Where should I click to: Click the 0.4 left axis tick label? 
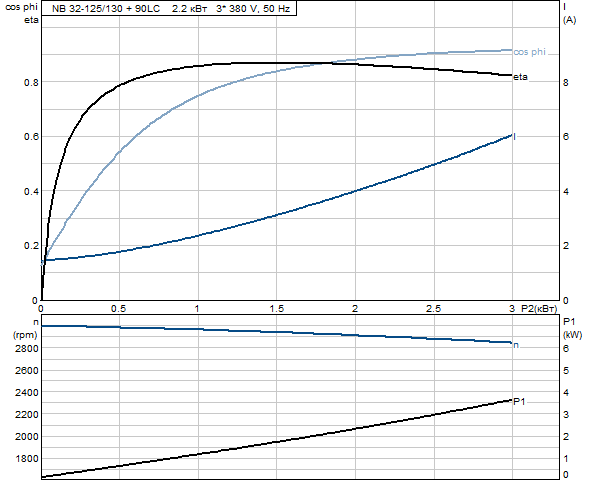pos(31,191)
